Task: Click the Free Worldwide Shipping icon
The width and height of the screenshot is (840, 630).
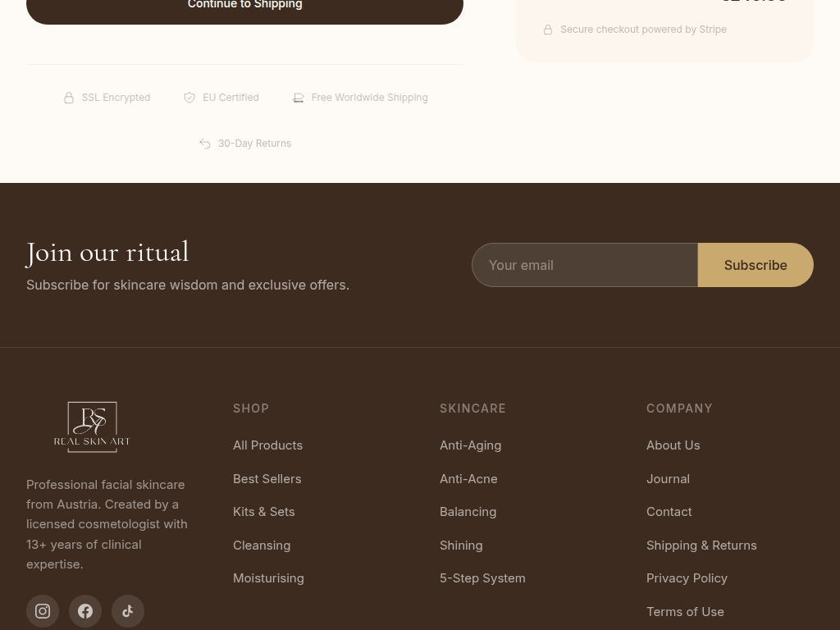Action: coord(299,98)
